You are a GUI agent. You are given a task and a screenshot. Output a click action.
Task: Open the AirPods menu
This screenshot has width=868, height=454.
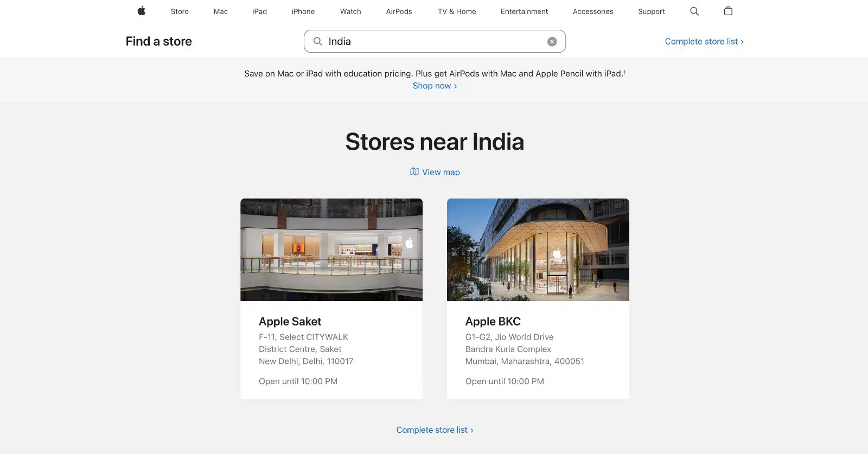pyautogui.click(x=399, y=11)
